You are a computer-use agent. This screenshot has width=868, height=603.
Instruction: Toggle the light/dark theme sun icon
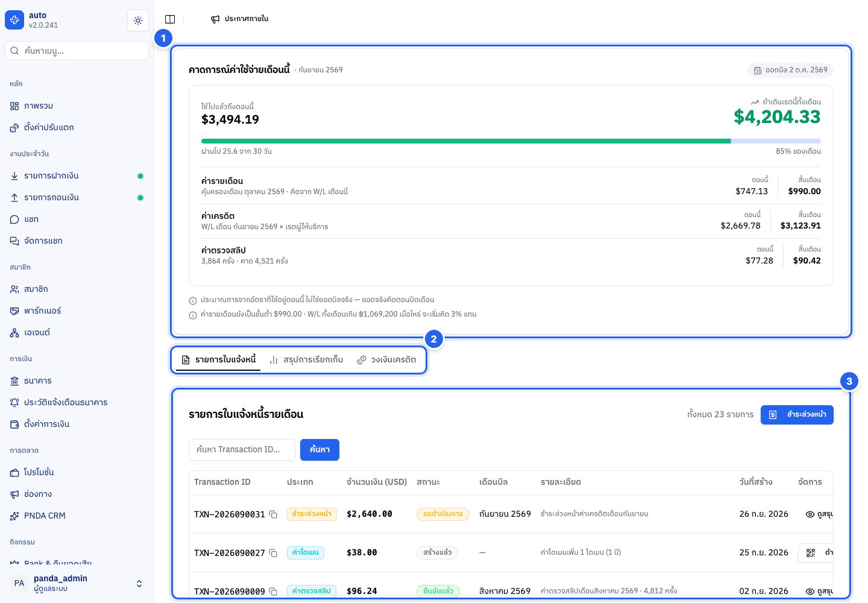pyautogui.click(x=138, y=21)
